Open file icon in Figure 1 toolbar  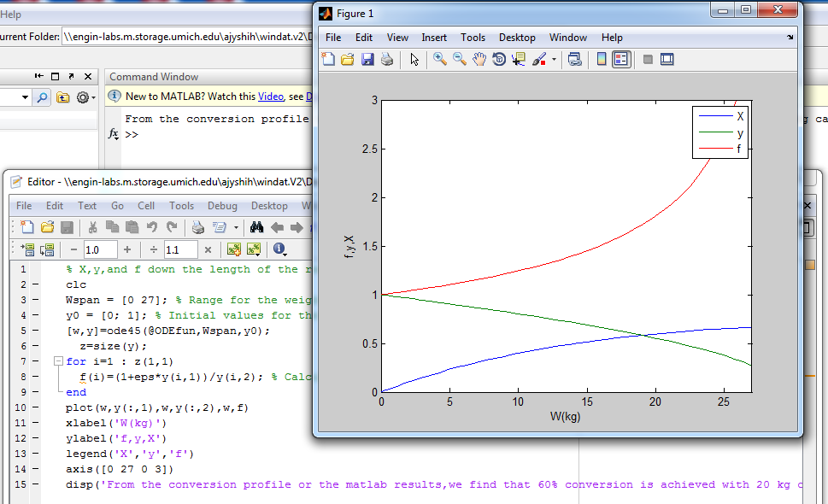348,59
